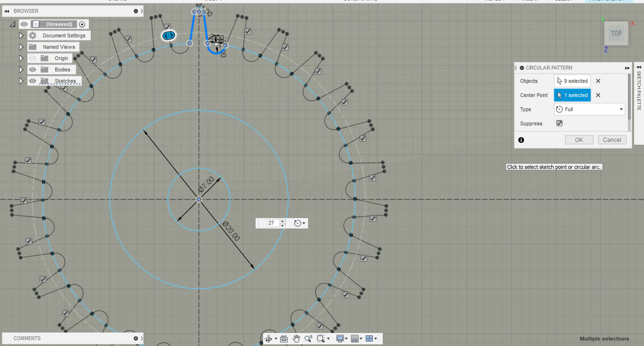Open Grid and Snaps settings icon

coord(355,338)
